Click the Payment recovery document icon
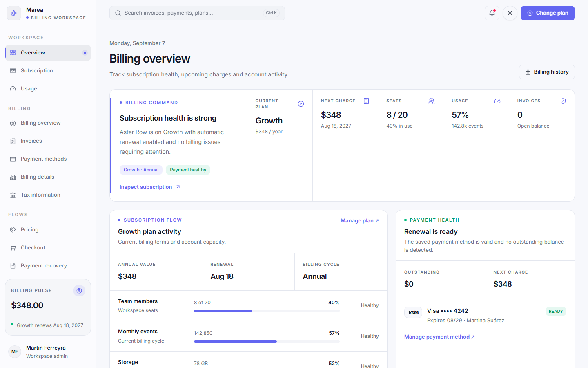 click(x=13, y=266)
